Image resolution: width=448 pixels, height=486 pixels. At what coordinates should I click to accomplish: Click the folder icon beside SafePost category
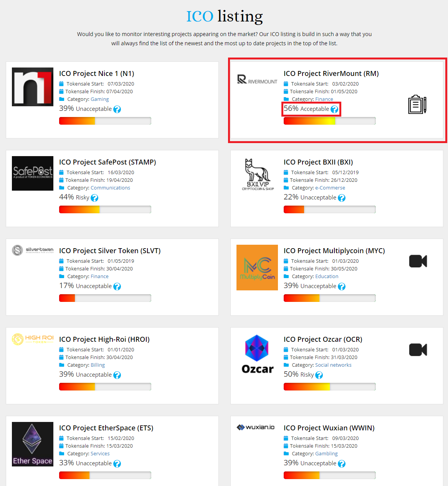point(61,188)
